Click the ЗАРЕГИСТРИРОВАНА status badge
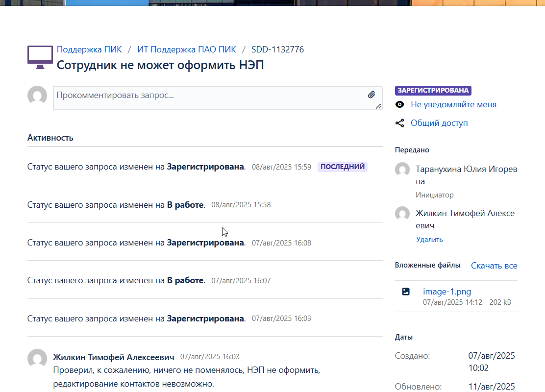Screen dimensions: 545x392 tap(433, 90)
